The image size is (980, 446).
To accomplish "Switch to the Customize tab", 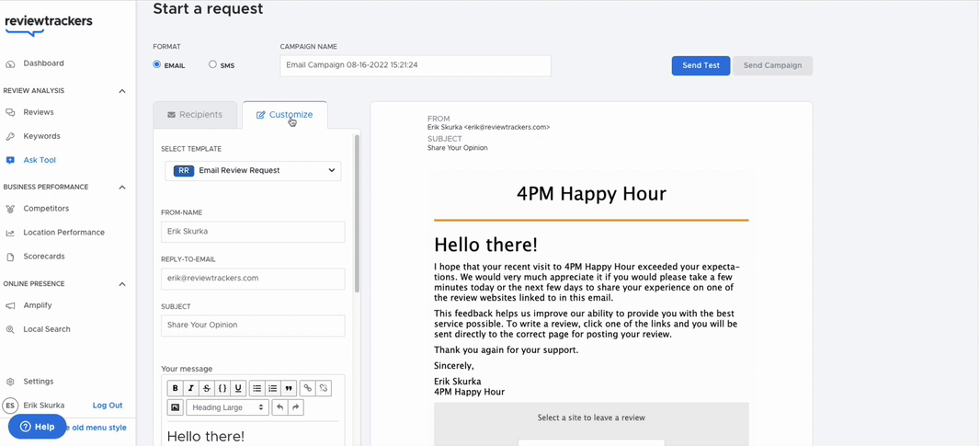I will (284, 115).
